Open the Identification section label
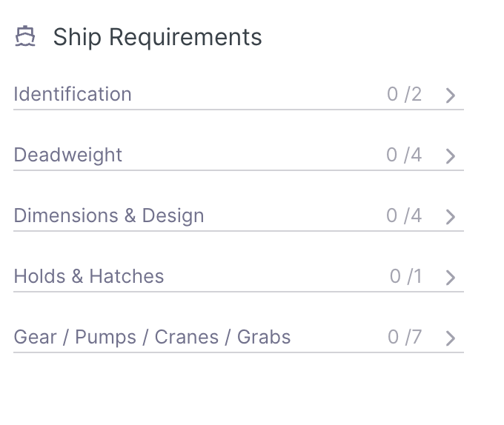The height and width of the screenshot is (425, 504). coord(73,94)
